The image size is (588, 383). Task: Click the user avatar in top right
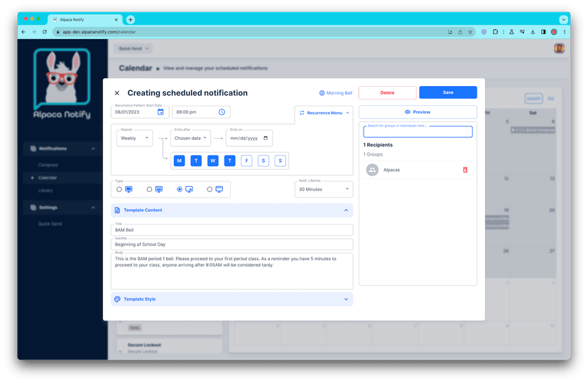coord(559,48)
